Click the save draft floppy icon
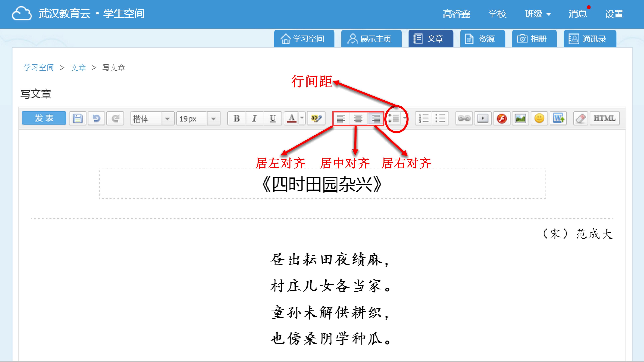 coord(77,118)
